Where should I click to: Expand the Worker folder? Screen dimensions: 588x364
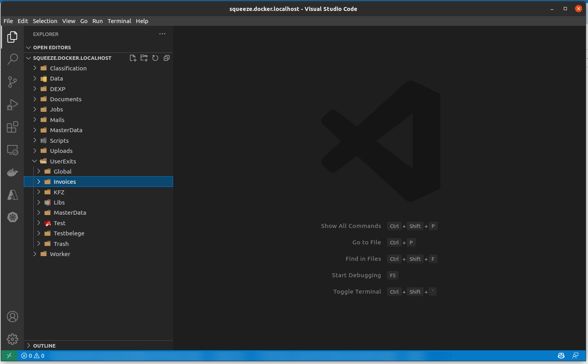(99, 254)
